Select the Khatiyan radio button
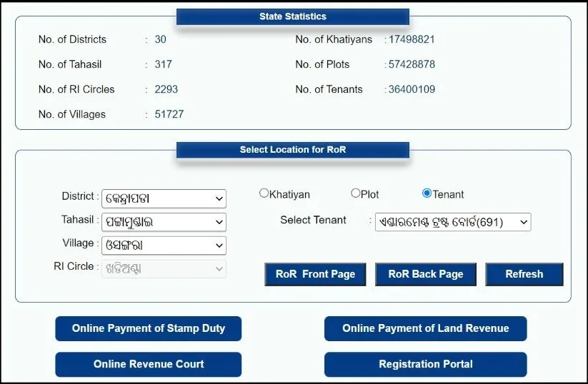Viewport: 588px width, 384px height. [x=264, y=193]
